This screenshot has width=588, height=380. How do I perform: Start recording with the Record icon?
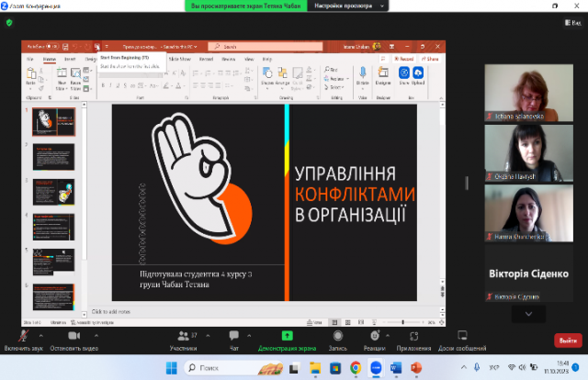click(x=337, y=336)
